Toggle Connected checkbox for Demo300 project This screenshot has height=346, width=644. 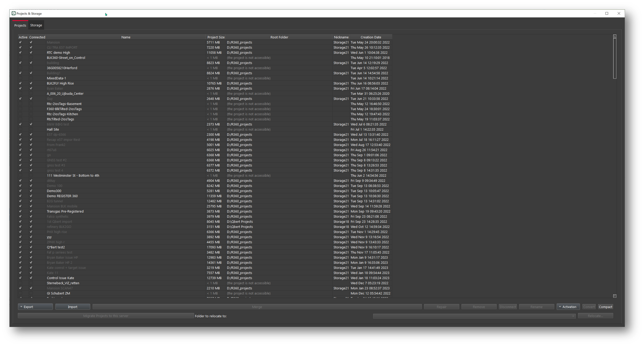(x=31, y=191)
